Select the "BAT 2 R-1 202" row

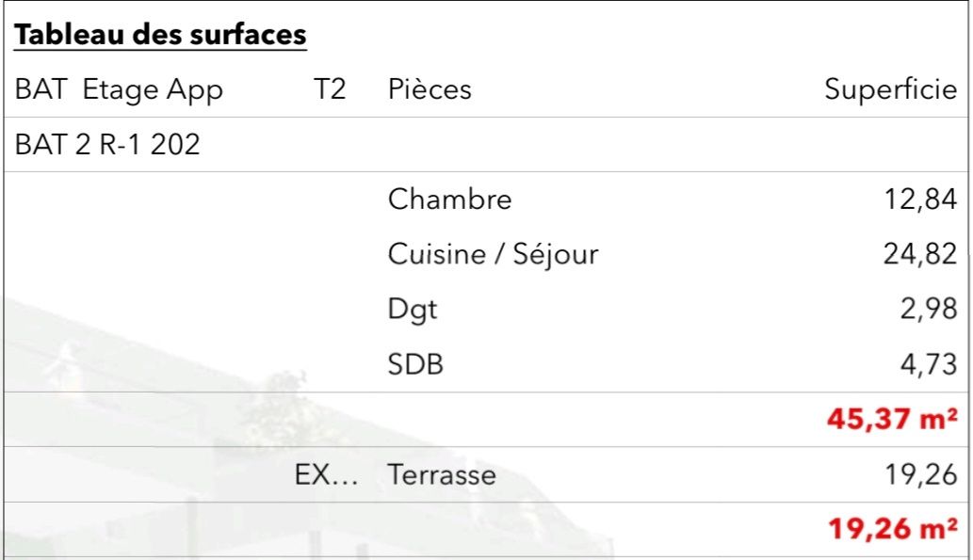(x=107, y=145)
